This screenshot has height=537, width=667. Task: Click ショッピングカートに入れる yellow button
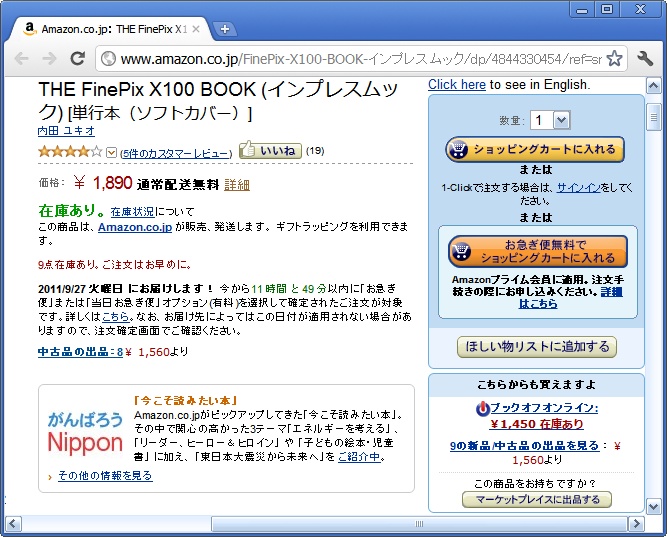535,149
